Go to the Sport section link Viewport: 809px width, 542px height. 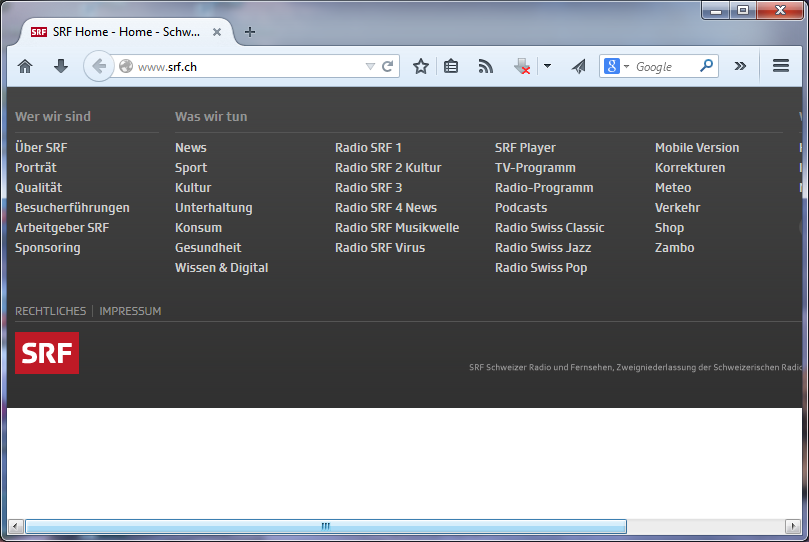191,168
